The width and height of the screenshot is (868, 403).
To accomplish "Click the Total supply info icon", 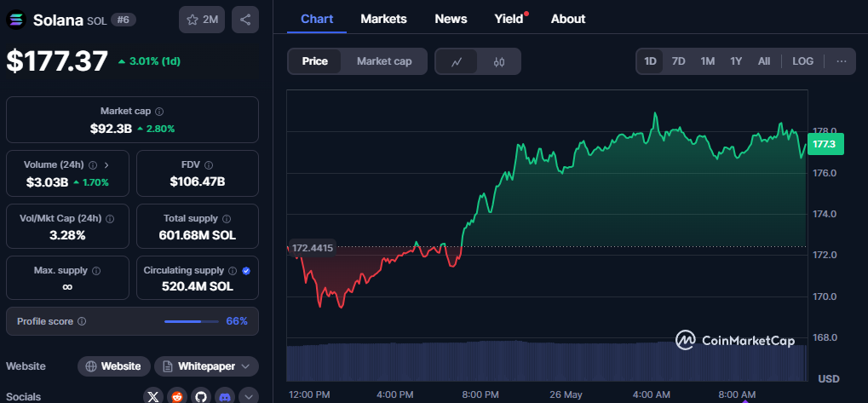I will tap(227, 219).
